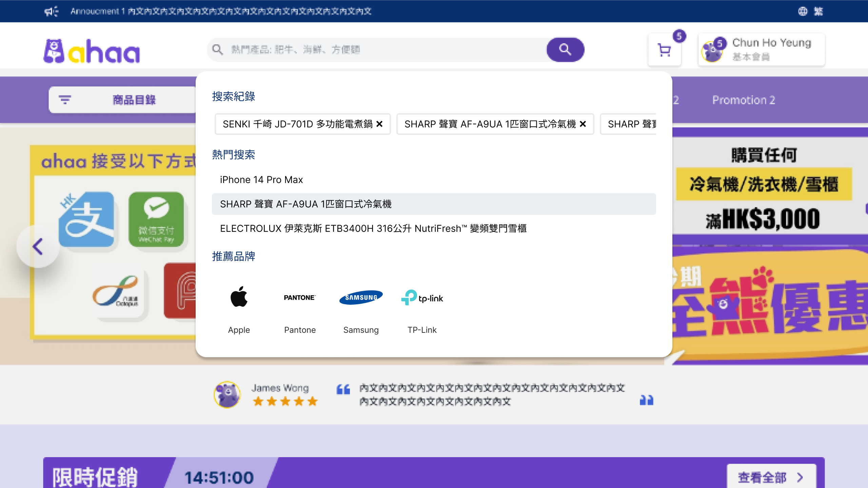Remove SENKI JD-701D search history chip
Screen dimensions: 868x488
(x=379, y=124)
